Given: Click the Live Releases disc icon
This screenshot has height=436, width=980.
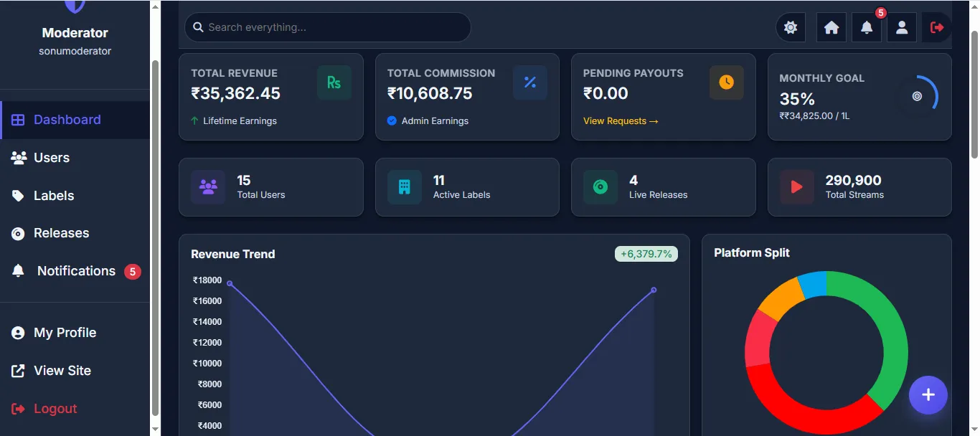Looking at the screenshot, I should point(600,187).
